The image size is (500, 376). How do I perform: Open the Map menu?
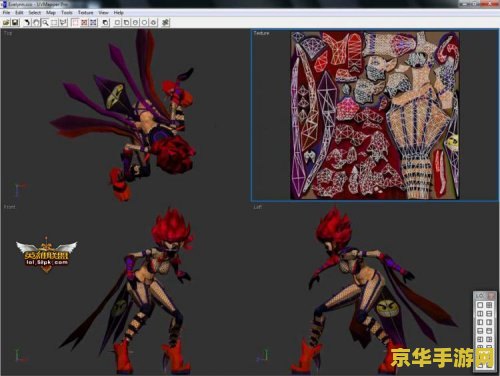[51, 13]
